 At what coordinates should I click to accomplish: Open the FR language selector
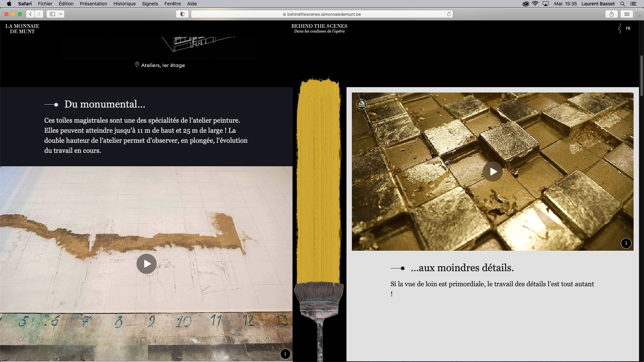point(628,28)
